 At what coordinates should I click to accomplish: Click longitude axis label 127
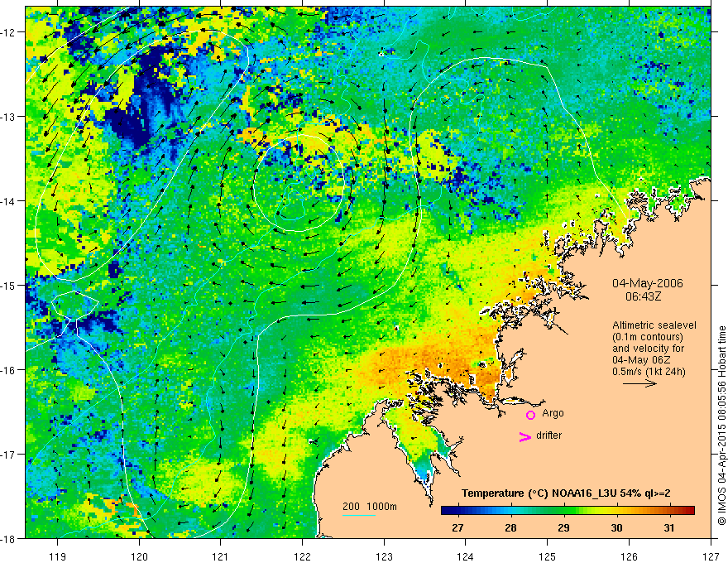(x=711, y=556)
